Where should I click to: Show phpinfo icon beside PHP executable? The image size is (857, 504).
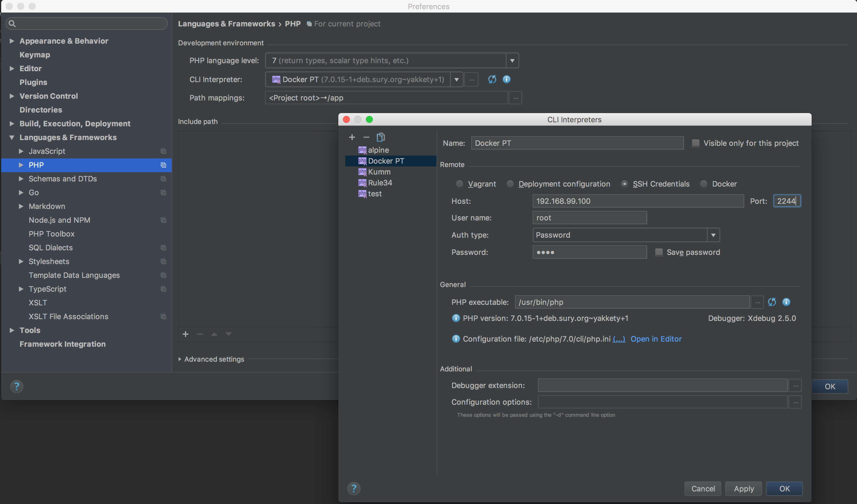pos(786,302)
